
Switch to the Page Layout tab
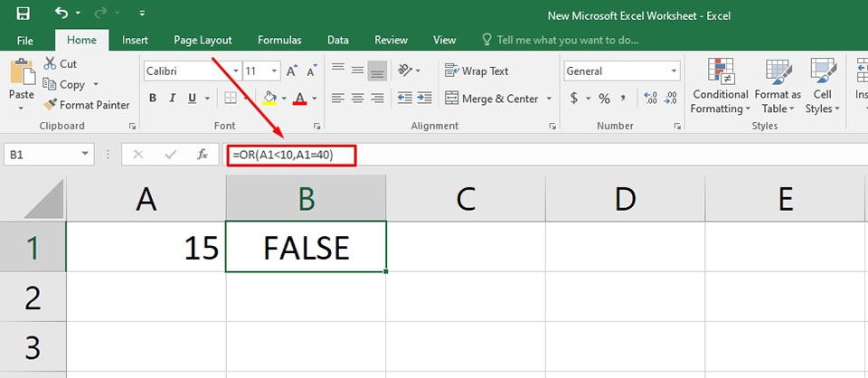pyautogui.click(x=203, y=40)
